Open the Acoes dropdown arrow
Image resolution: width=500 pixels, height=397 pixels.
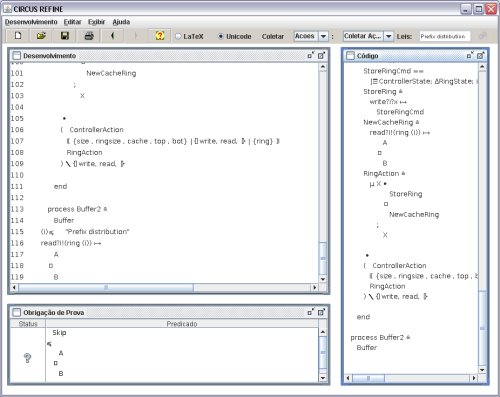[x=323, y=36]
